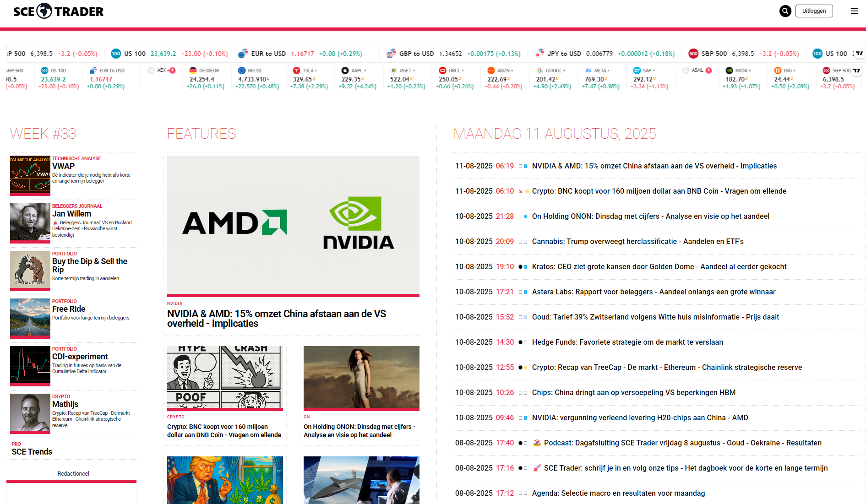Click the ORCL ticker logo
Screen dimensions: 866x504
442,70
